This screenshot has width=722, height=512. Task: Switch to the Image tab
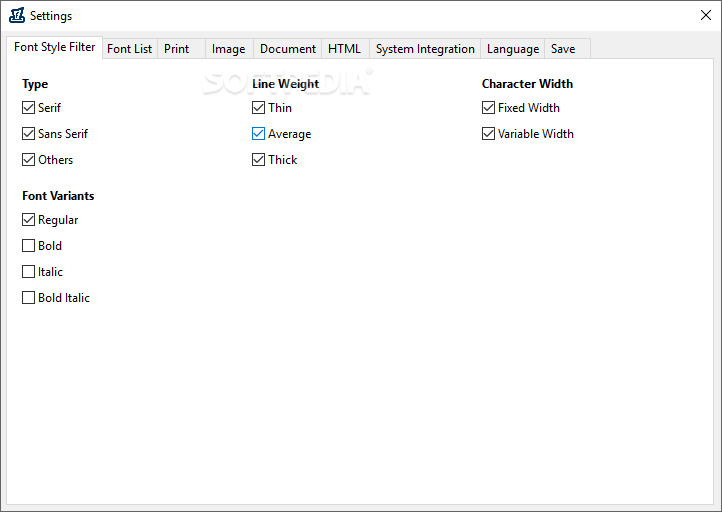(x=228, y=49)
